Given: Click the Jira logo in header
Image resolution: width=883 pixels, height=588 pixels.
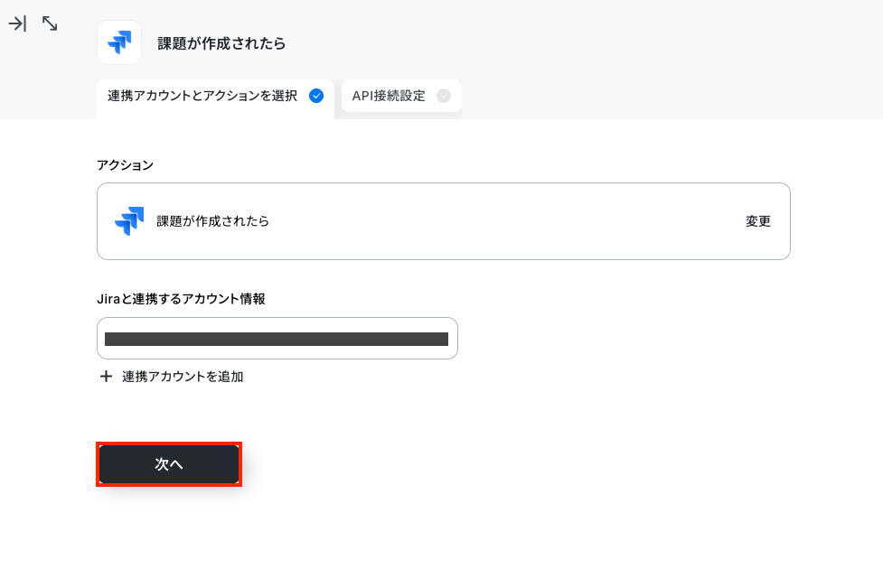Looking at the screenshot, I should click(119, 42).
